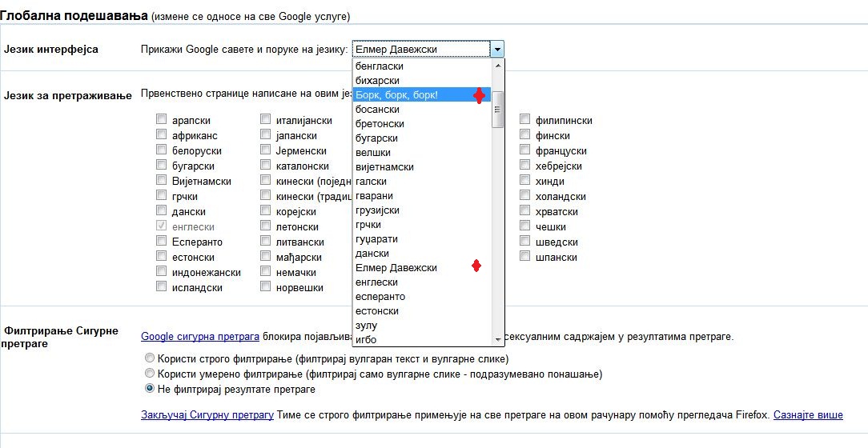868x448 pixels.
Task: Pick "грузијски" in the dropdown list
Action: [377, 210]
